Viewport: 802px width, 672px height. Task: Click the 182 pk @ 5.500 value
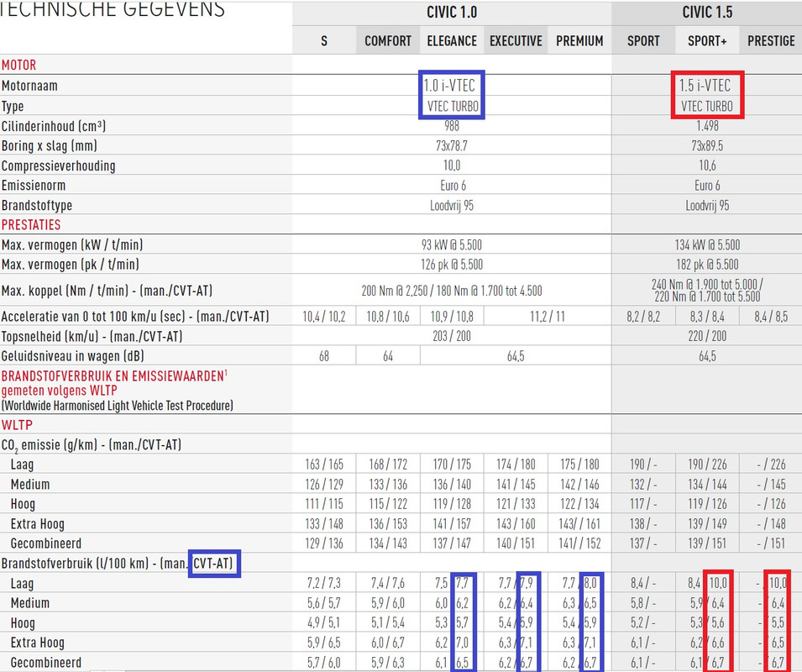point(707,265)
